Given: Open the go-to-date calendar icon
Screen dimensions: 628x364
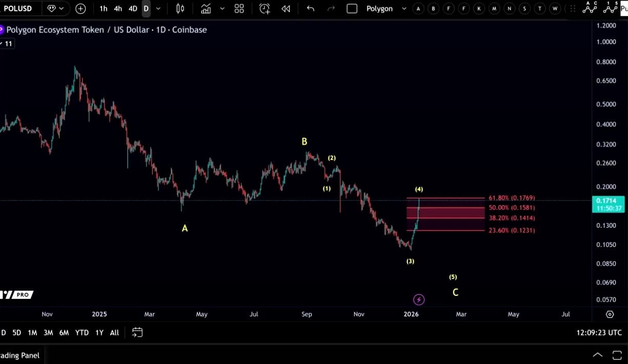Looking at the screenshot, I should pyautogui.click(x=137, y=332).
